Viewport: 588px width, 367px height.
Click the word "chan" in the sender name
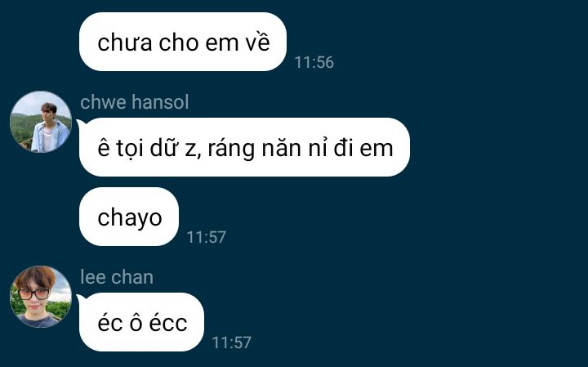[132, 277]
